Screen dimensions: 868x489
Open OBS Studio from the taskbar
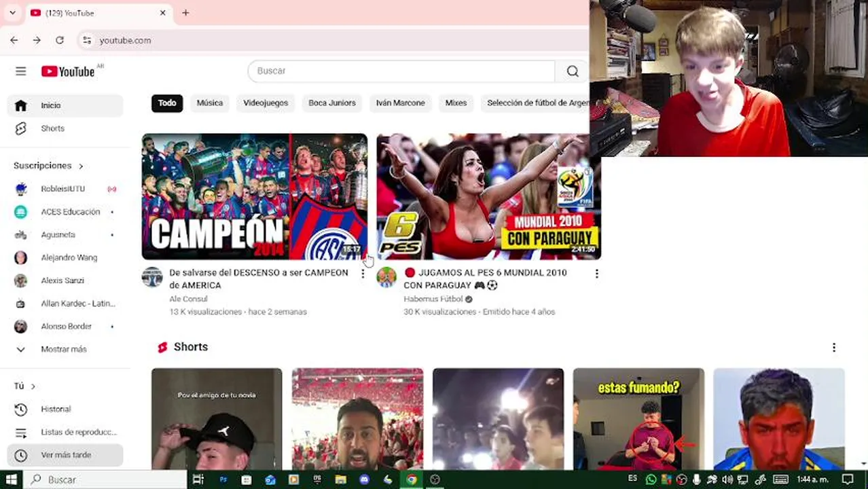point(435,479)
